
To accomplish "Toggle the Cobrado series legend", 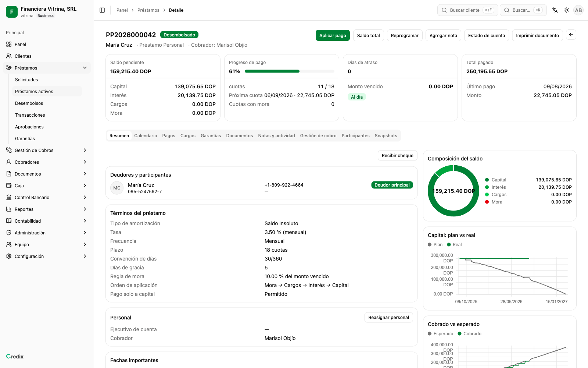I will (x=469, y=334).
